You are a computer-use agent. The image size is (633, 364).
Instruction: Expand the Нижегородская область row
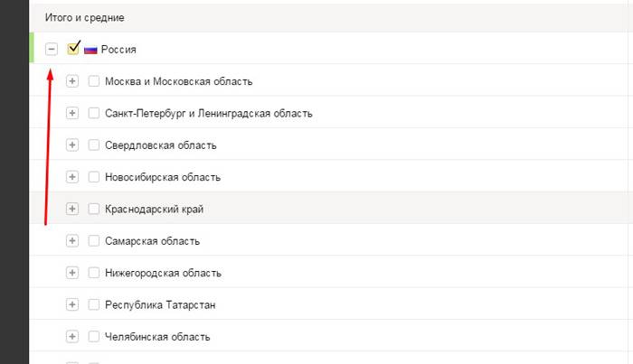(73, 273)
